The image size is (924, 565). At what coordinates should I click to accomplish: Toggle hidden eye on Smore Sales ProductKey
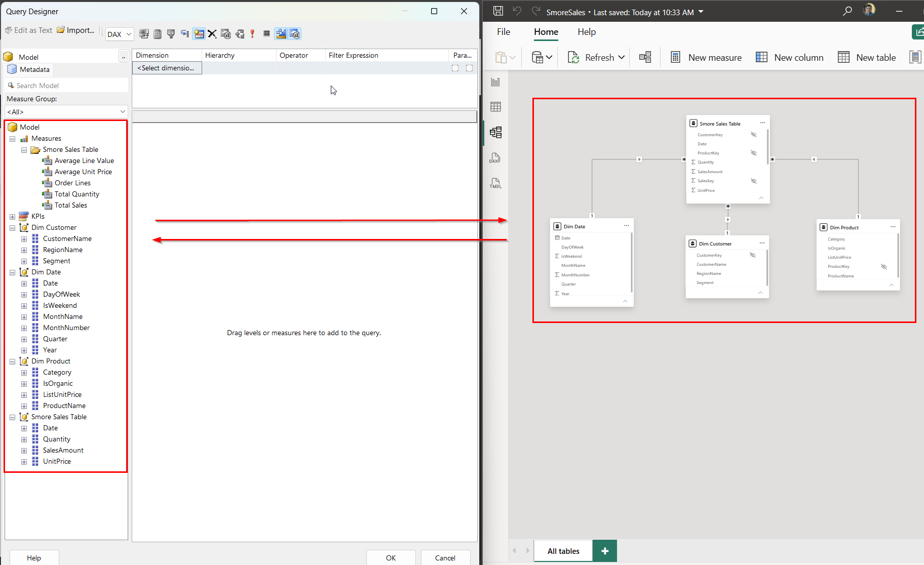coord(754,153)
